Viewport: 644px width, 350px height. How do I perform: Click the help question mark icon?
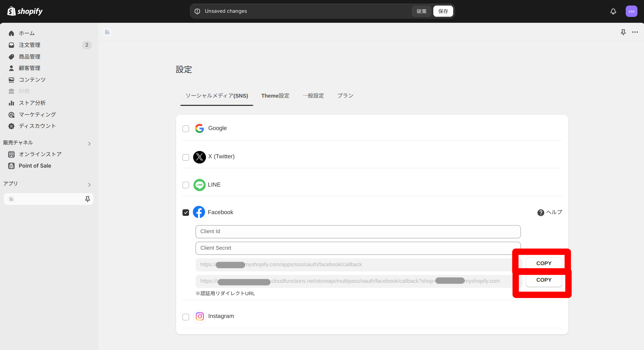click(541, 213)
